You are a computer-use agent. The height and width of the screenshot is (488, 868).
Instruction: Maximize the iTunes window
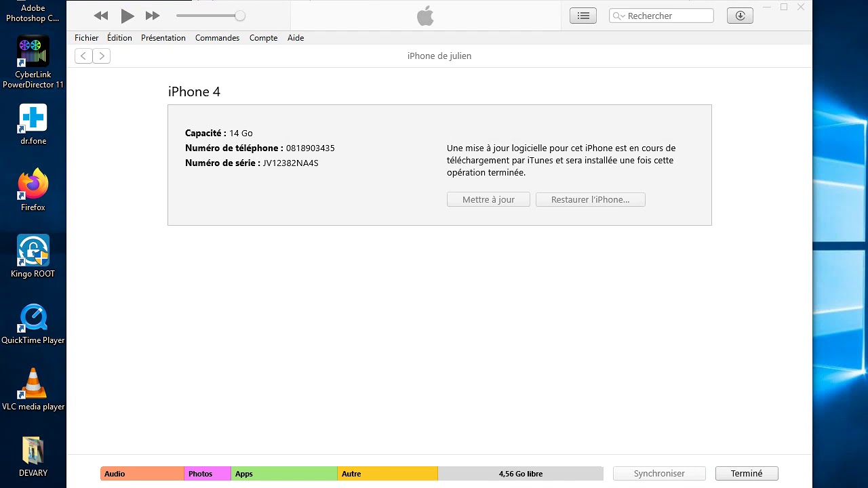[784, 7]
